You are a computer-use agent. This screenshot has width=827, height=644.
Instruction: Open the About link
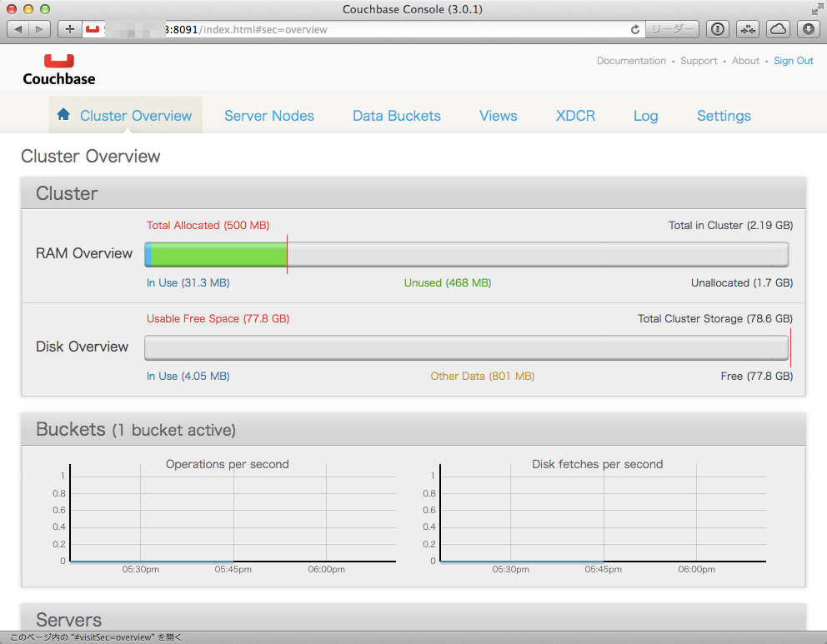(745, 60)
